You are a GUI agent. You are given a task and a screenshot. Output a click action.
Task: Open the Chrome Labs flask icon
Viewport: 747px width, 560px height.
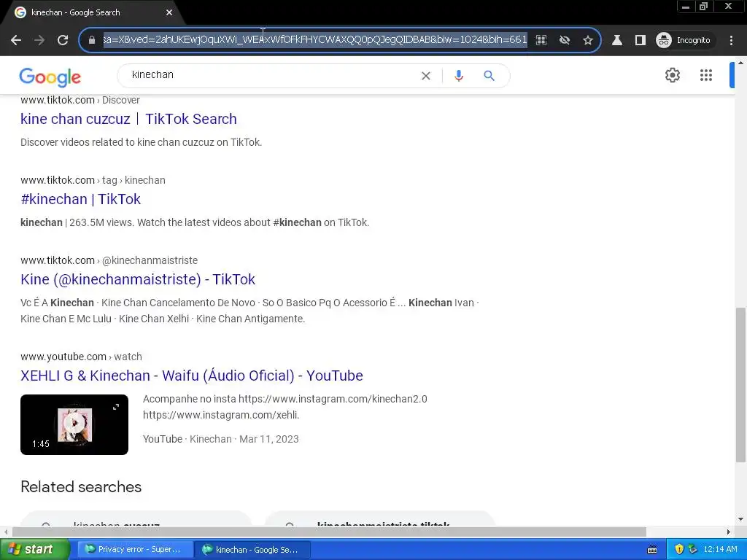click(617, 40)
